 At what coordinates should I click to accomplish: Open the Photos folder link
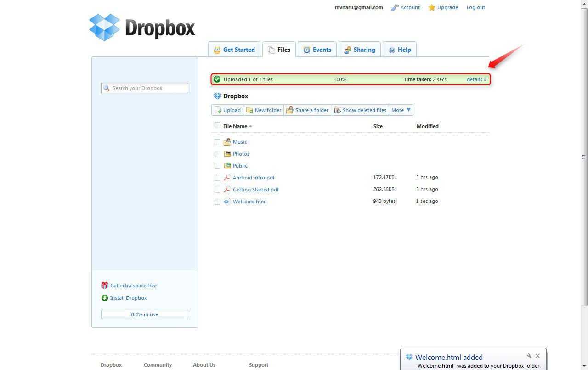point(241,154)
